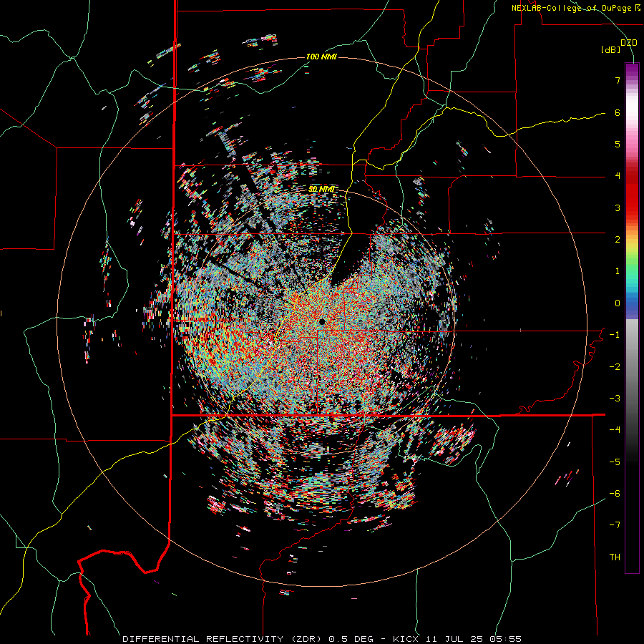Click the 0.5 DEG elevation label

pos(351,639)
